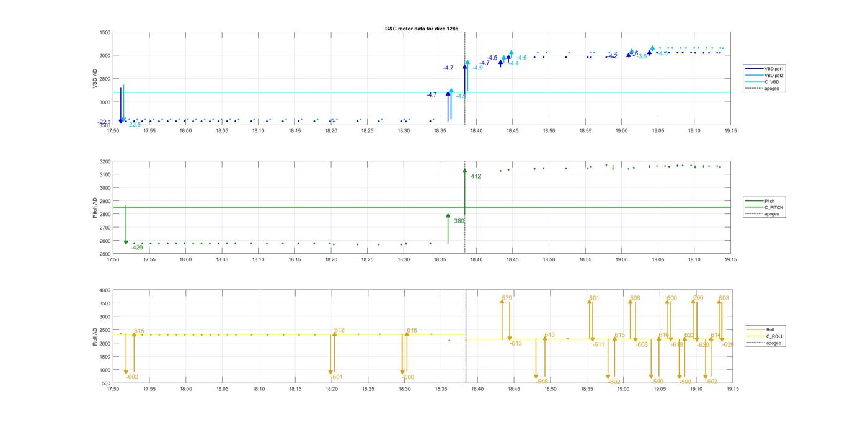
Task: Click the up roll arrow labeled 579
Action: [x=502, y=319]
